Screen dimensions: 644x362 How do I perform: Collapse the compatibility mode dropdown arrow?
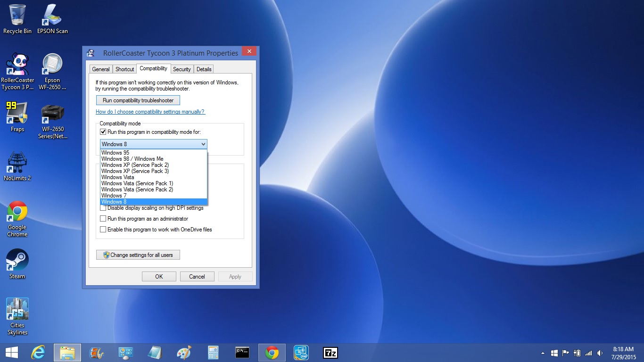203,144
